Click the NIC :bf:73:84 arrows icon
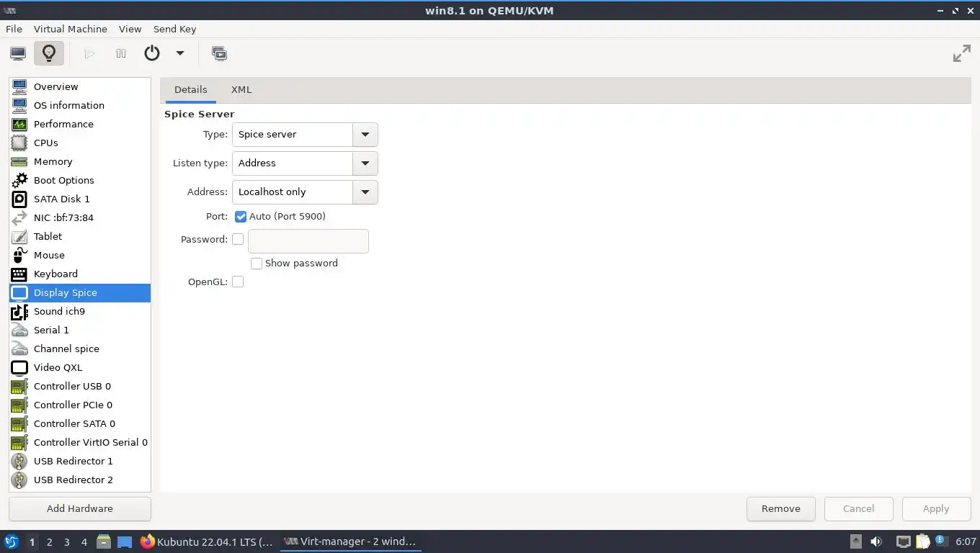 click(19, 217)
